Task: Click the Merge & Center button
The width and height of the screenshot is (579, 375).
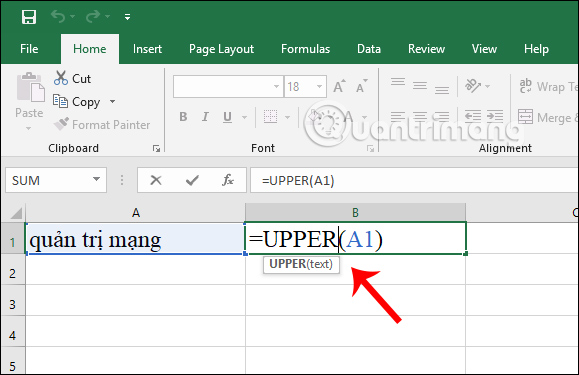Action: [x=548, y=117]
